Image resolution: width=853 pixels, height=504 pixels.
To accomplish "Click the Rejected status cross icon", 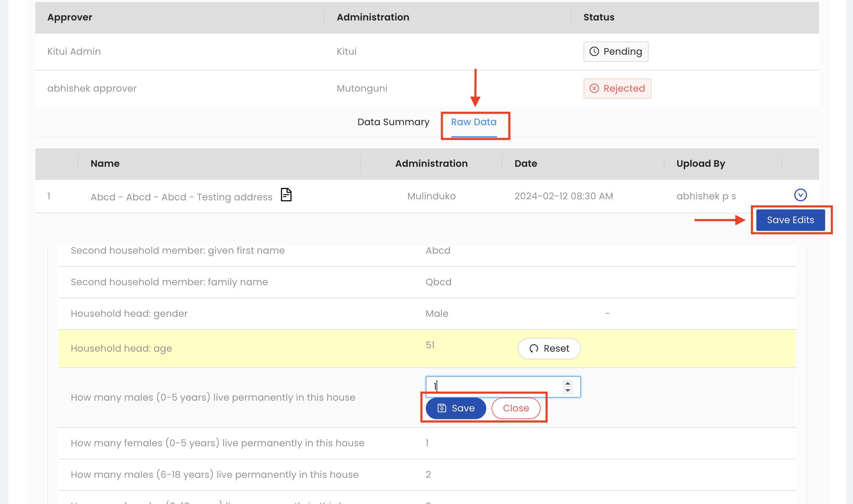I will coord(594,89).
